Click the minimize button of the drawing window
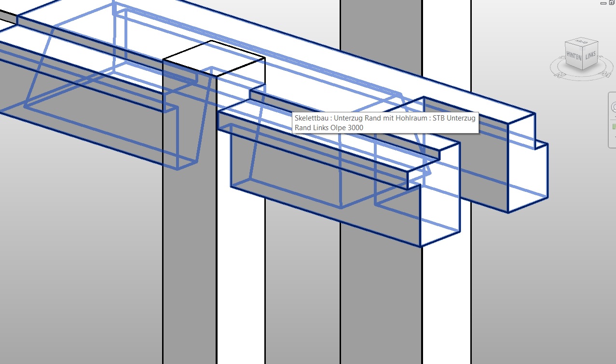Viewport: 616px width, 364px height. pyautogui.click(x=603, y=3)
